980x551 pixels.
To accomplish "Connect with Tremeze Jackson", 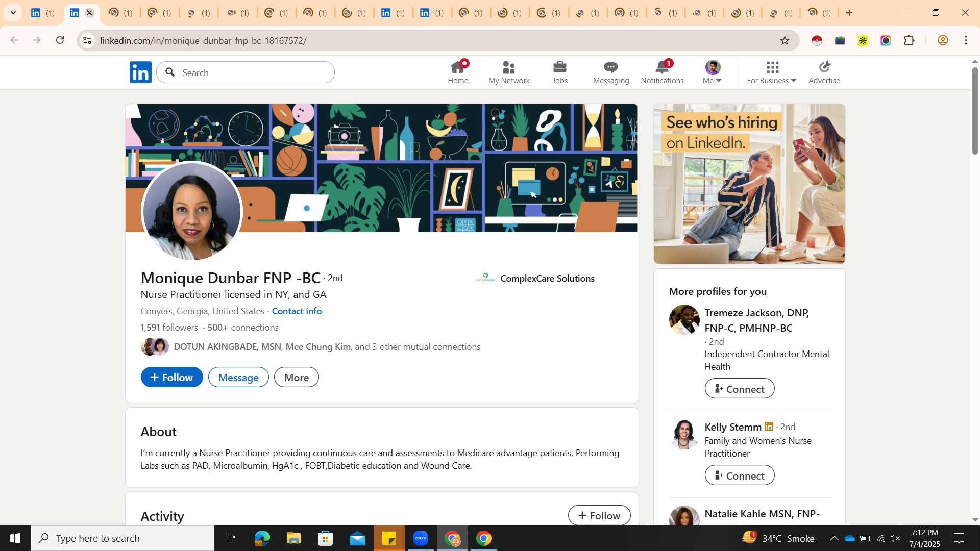I will [740, 389].
